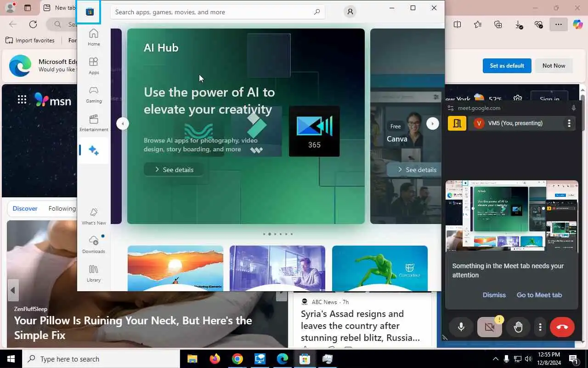The image size is (588, 368).
Task: Toggle the camera button in Meet popup
Action: [x=490, y=327]
